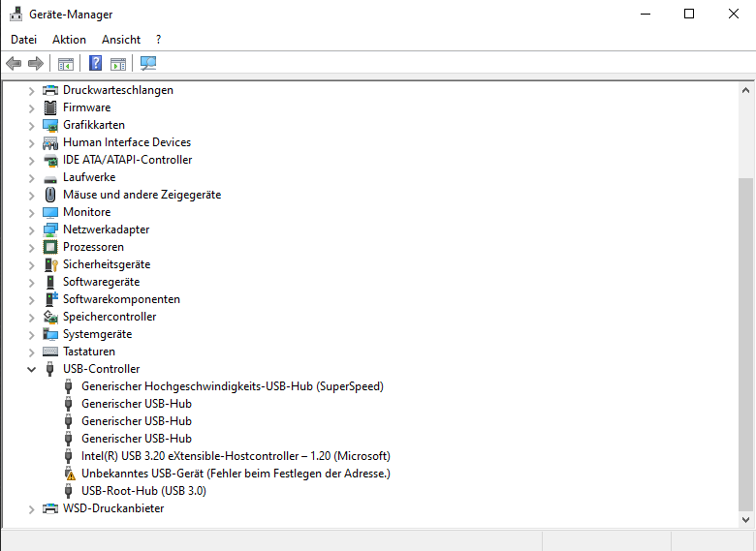The width and height of the screenshot is (756, 551).
Task: Expand the Laufwerke node
Action: click(x=31, y=178)
